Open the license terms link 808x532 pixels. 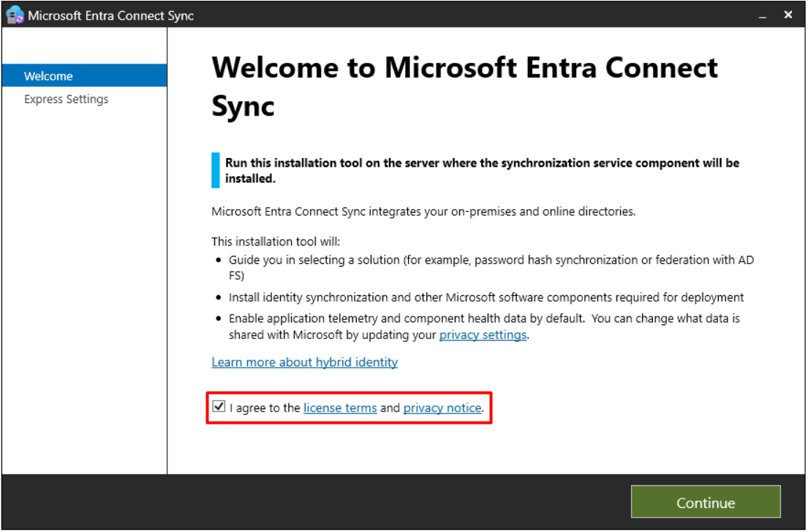point(340,408)
